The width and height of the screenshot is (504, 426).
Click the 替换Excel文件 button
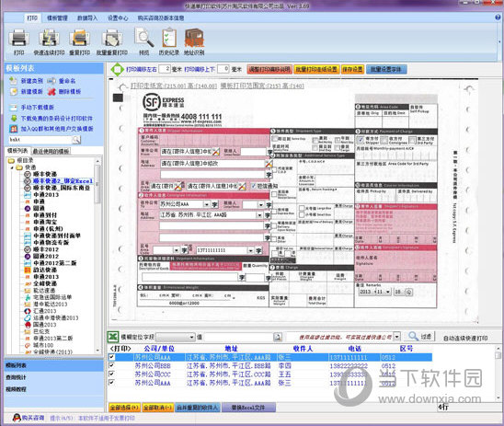click(x=248, y=408)
